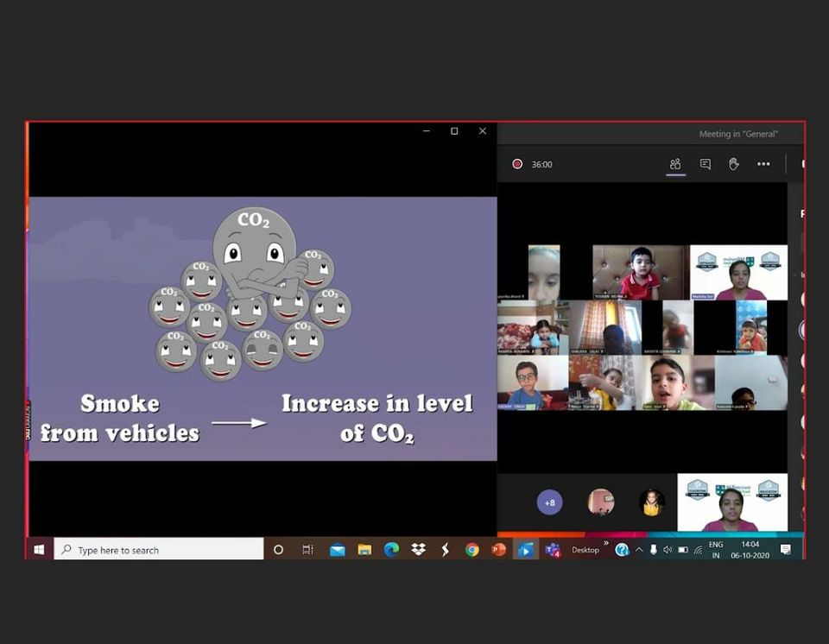Switch to the active video player taskbar icon
829x644 pixels.
point(526,551)
